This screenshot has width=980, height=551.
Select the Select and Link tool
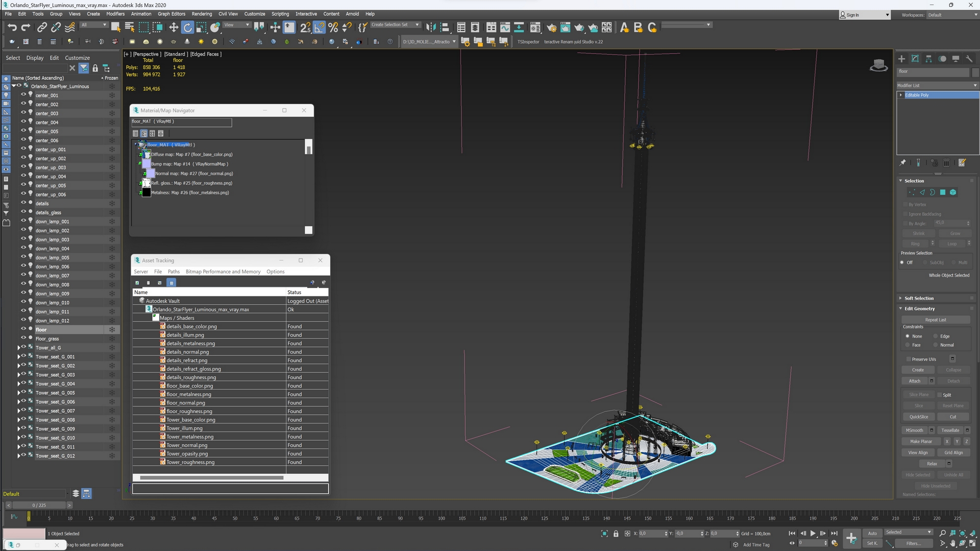pos(42,28)
